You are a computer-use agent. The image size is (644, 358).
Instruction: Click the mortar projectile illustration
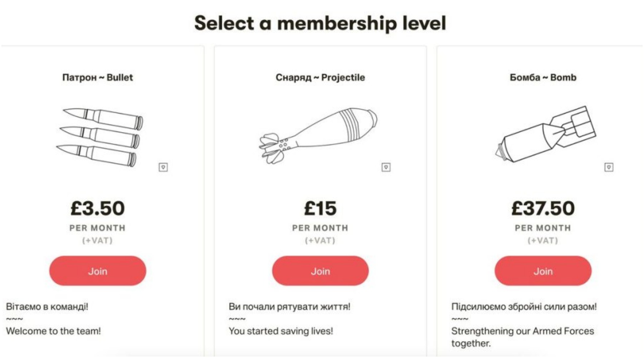[318, 135]
